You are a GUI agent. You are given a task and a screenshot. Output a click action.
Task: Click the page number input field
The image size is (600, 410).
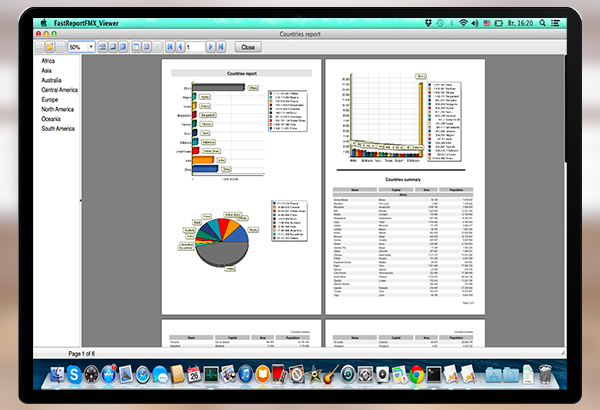pos(194,46)
